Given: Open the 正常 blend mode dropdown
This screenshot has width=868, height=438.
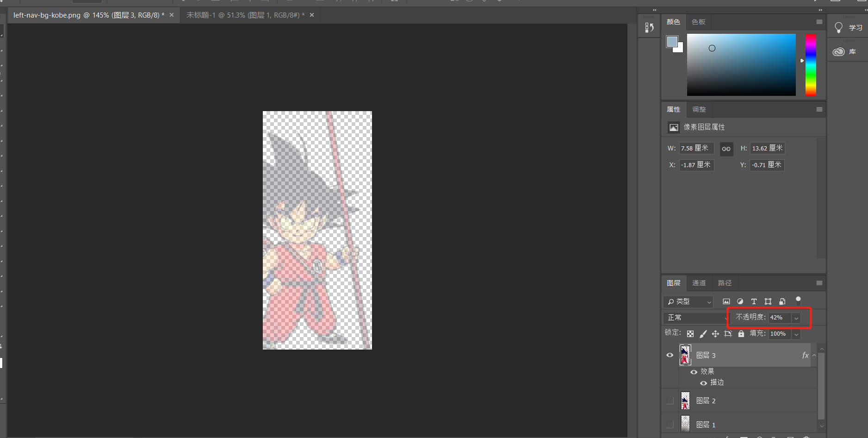Looking at the screenshot, I should pyautogui.click(x=696, y=318).
